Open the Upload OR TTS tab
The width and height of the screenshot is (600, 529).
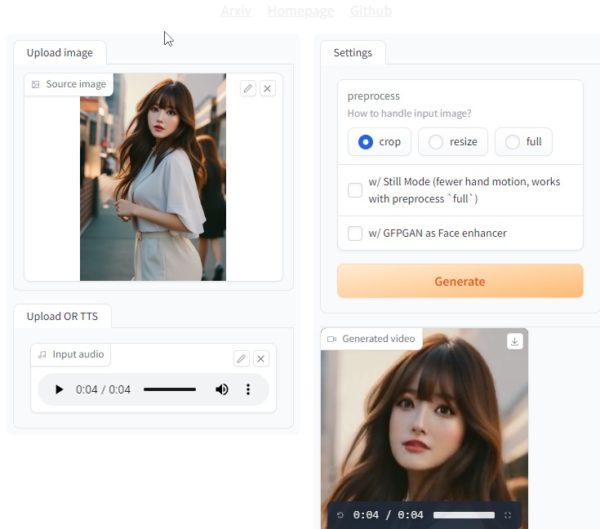pos(62,317)
